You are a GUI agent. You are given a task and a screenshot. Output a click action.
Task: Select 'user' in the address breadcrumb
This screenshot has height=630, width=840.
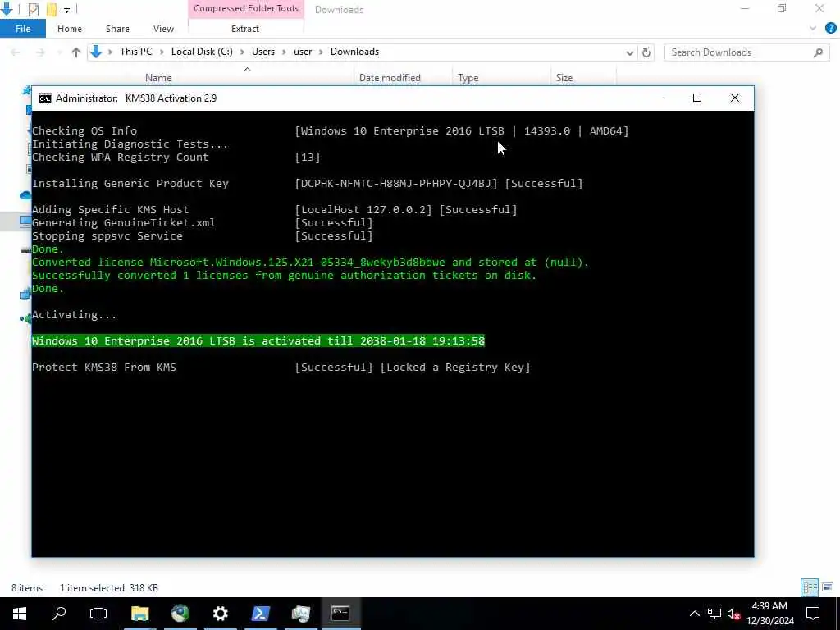(x=303, y=52)
